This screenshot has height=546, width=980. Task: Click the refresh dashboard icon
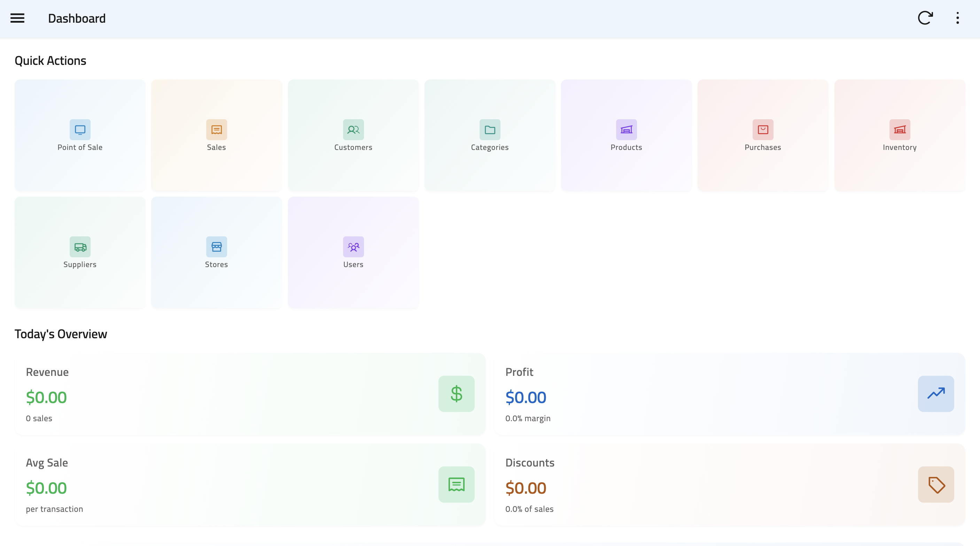[x=925, y=18]
